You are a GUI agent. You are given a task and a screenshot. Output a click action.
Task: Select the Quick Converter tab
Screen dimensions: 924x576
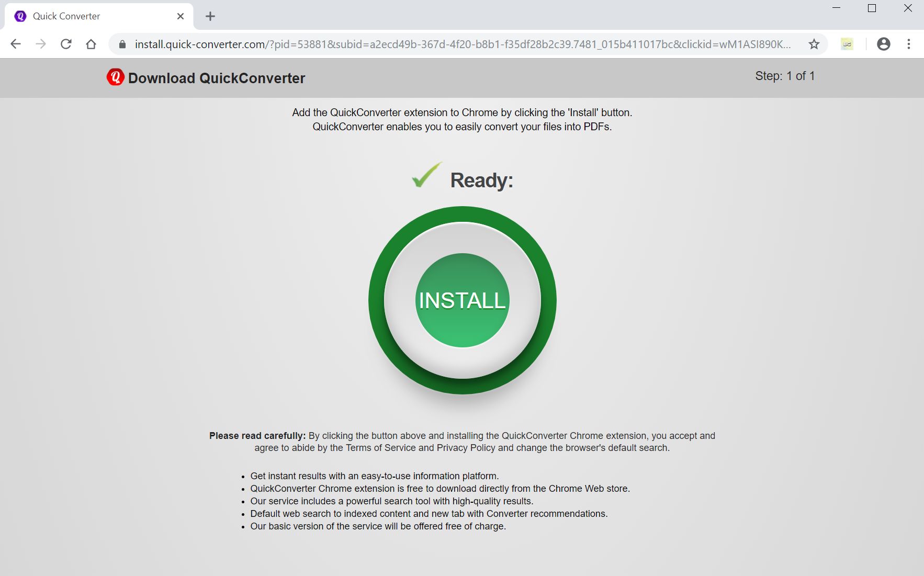tap(99, 16)
